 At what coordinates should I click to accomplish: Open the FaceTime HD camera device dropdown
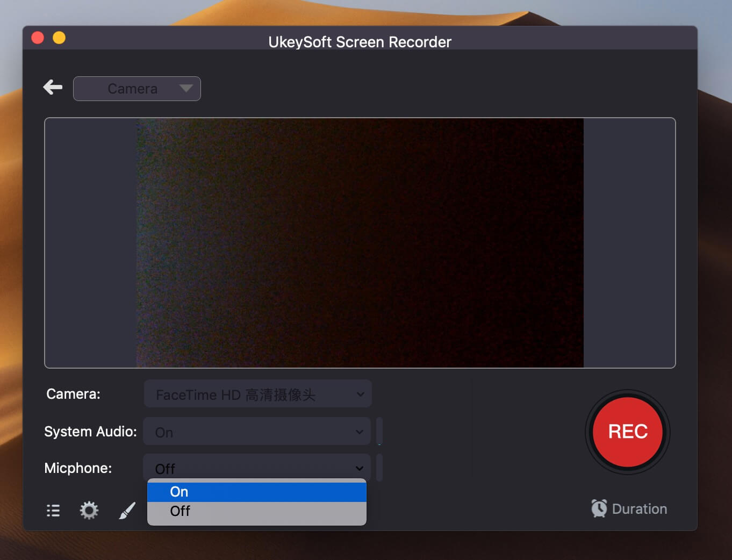(x=257, y=393)
